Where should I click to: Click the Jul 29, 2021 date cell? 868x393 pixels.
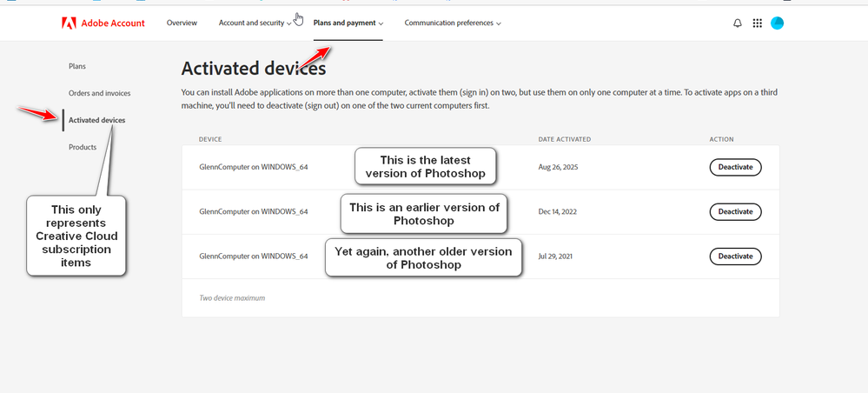pyautogui.click(x=556, y=256)
